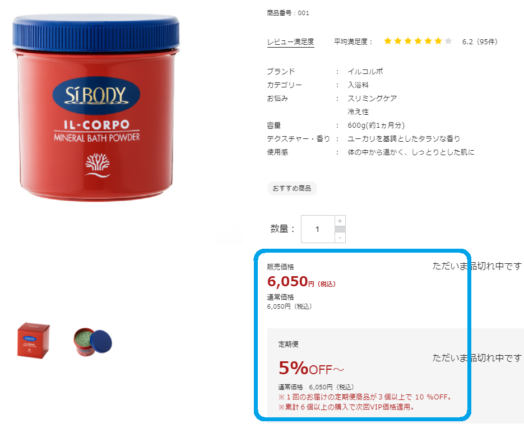This screenshot has height=428, width=524.
Task: Decrease quantity with the minus stepper
Action: click(340, 238)
